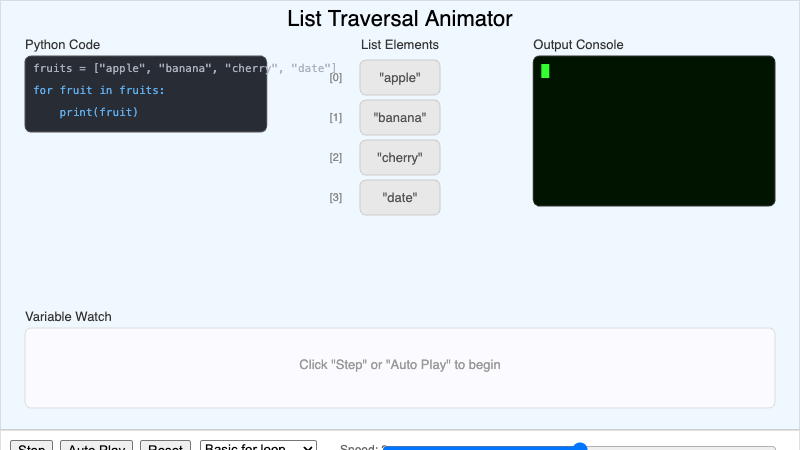
Task: Click the Step button
Action: [34, 446]
